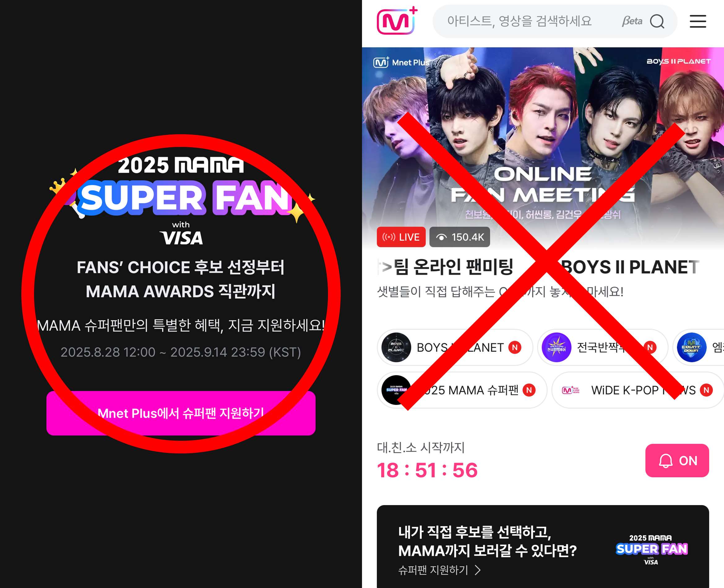Select the BOYS II PLANET channel chip
Viewport: 724px width, 588px height.
coord(455,347)
